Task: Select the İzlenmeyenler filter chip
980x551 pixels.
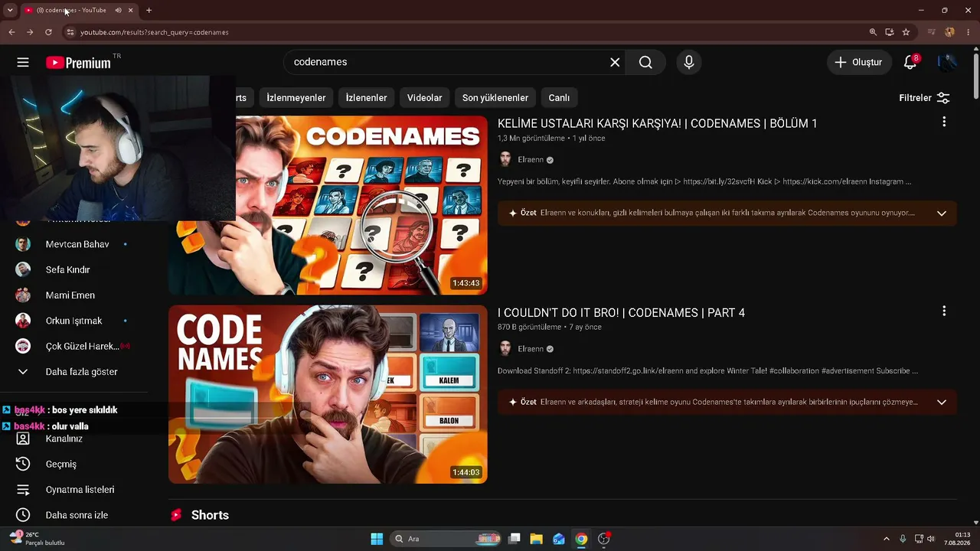Action: 296,98
